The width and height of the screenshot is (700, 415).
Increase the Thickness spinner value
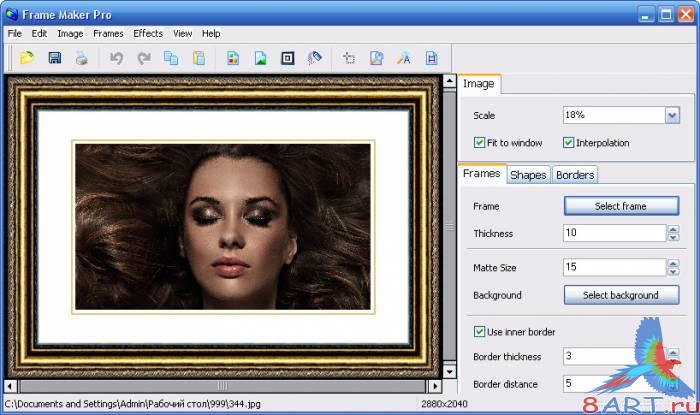[673, 229]
